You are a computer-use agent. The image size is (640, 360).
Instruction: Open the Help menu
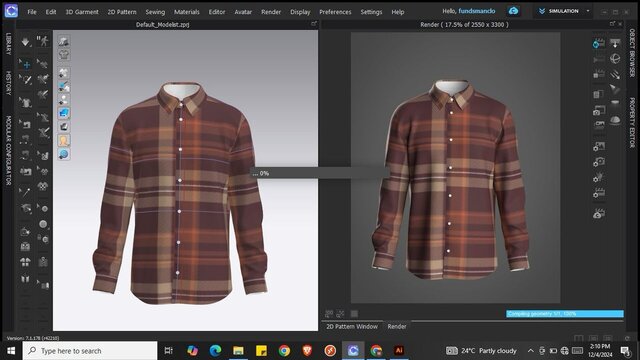pyautogui.click(x=398, y=12)
